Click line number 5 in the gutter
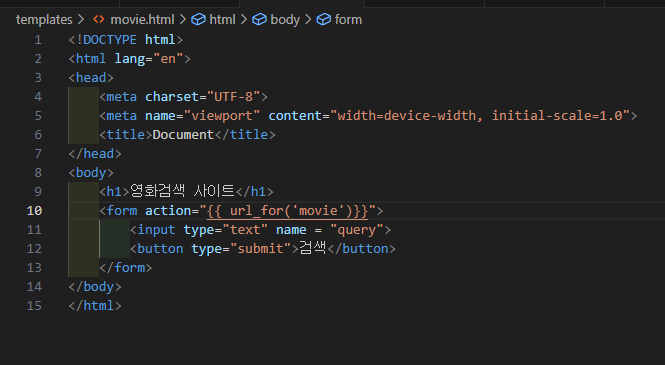 [x=38, y=116]
